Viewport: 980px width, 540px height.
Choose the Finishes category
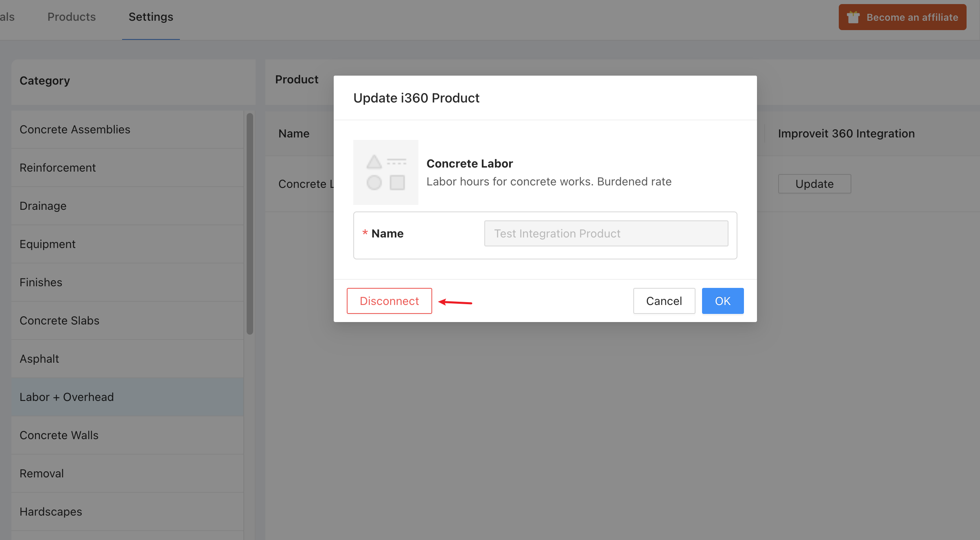point(127,282)
